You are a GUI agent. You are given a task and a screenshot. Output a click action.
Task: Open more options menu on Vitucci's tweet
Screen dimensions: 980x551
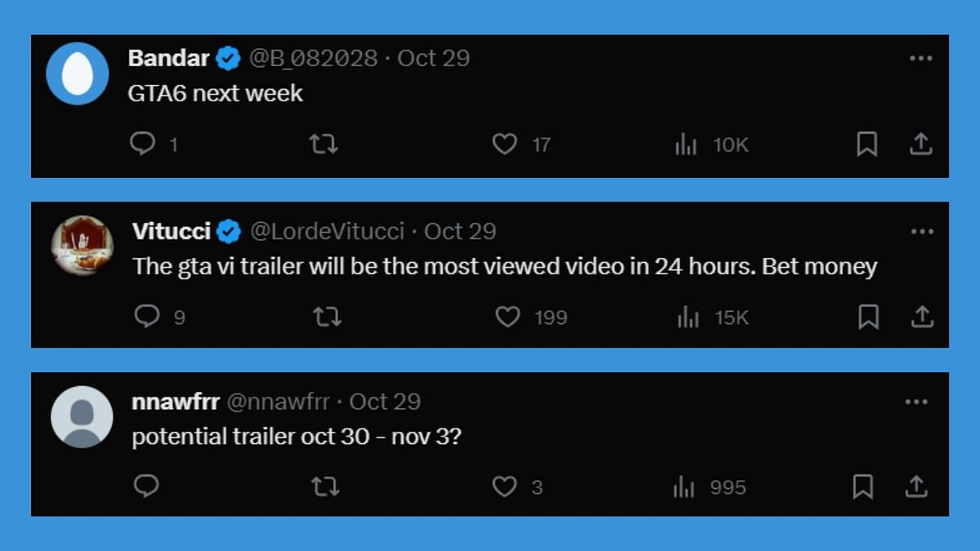[922, 232]
